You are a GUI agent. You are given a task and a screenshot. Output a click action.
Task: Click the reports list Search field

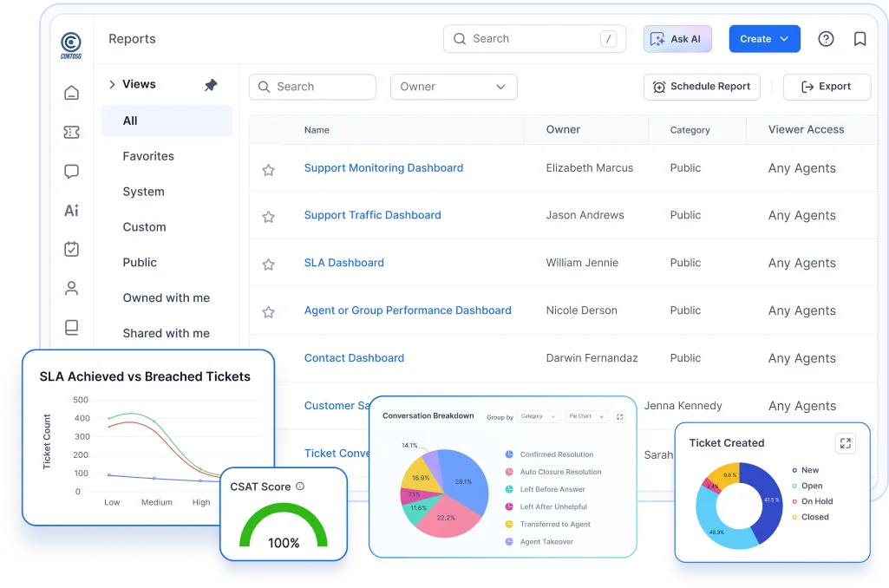pos(312,87)
